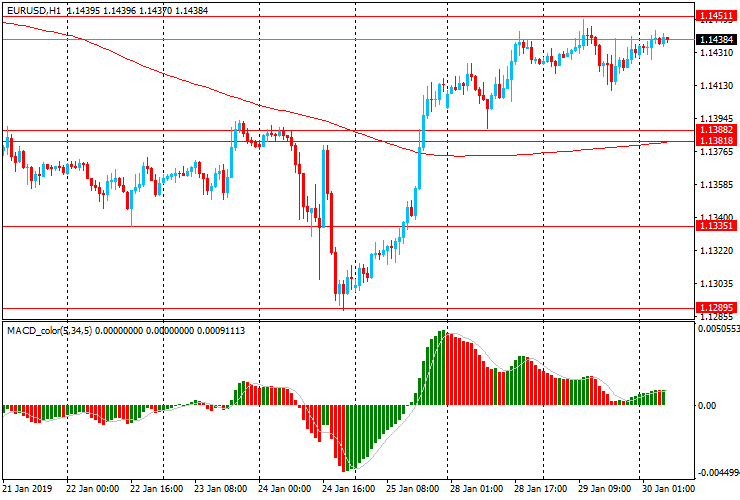Click the current price tag 1.14384

tap(717, 40)
